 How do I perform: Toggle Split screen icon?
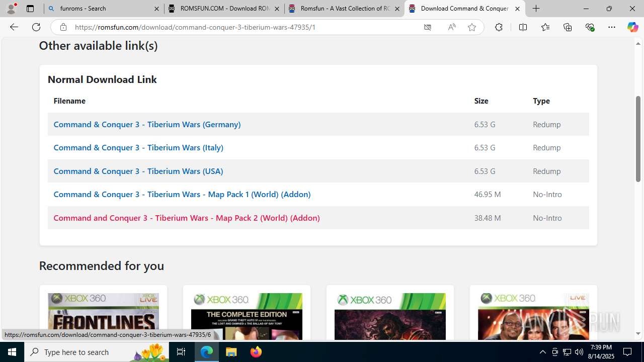523,27
